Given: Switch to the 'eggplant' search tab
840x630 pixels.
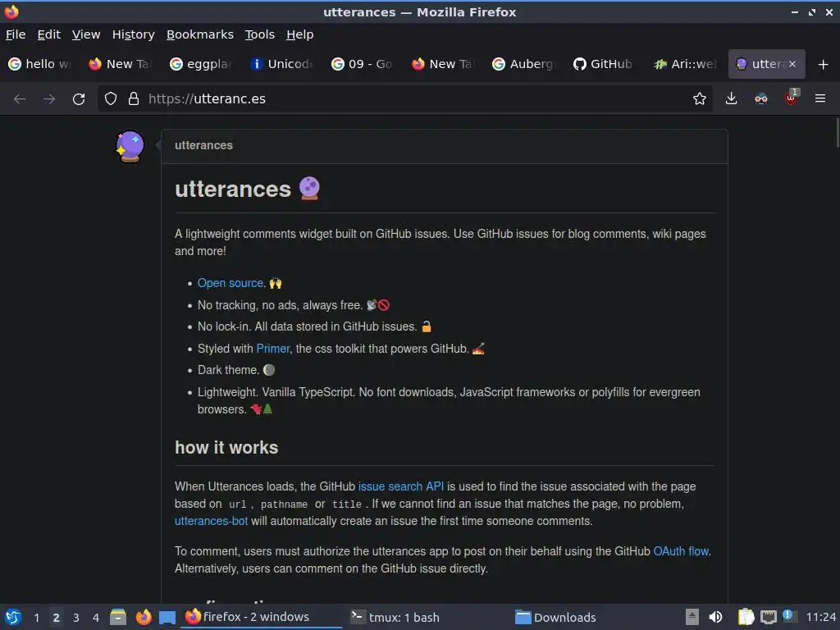Looking at the screenshot, I should (x=202, y=64).
